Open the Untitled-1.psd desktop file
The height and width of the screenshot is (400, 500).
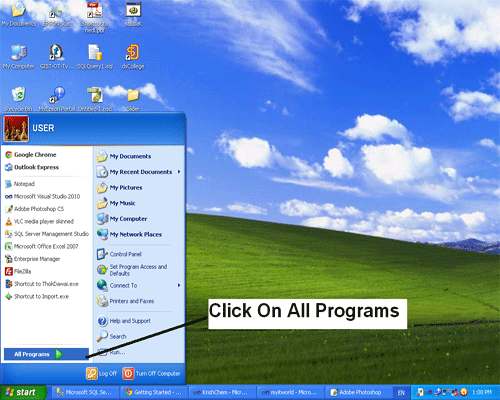click(95, 99)
